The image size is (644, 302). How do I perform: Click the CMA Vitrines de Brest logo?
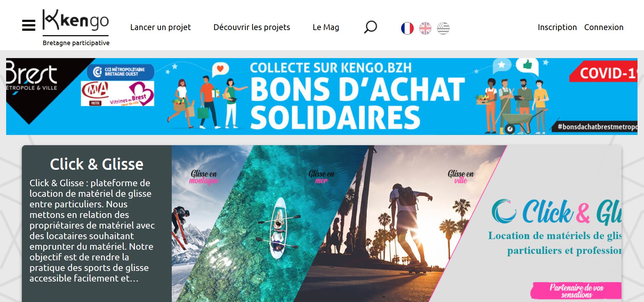point(117,94)
